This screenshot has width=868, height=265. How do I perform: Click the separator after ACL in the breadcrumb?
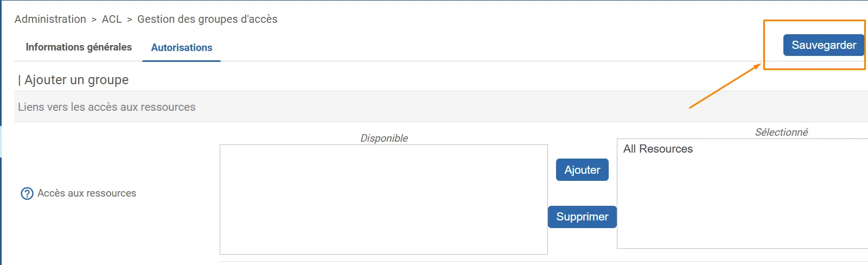click(130, 20)
